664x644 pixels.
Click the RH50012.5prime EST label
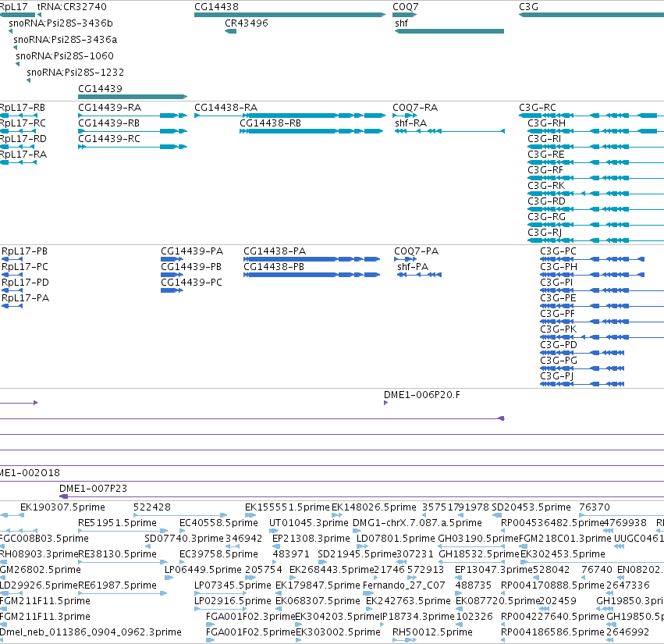click(x=432, y=632)
